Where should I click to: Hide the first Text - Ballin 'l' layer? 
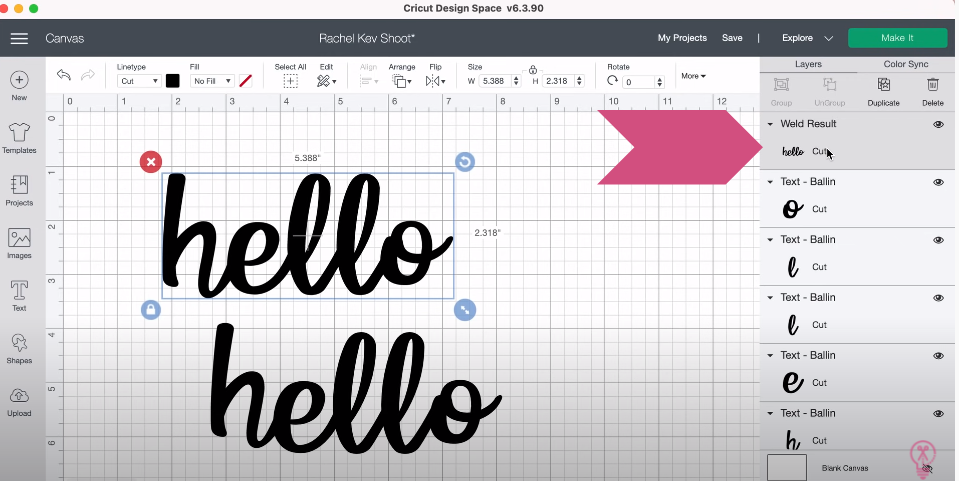click(938, 240)
